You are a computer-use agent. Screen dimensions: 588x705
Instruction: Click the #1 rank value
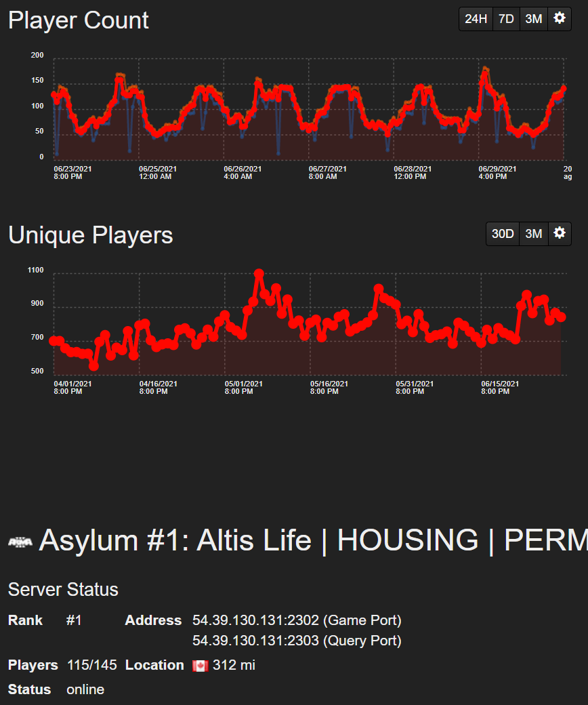tap(74, 620)
